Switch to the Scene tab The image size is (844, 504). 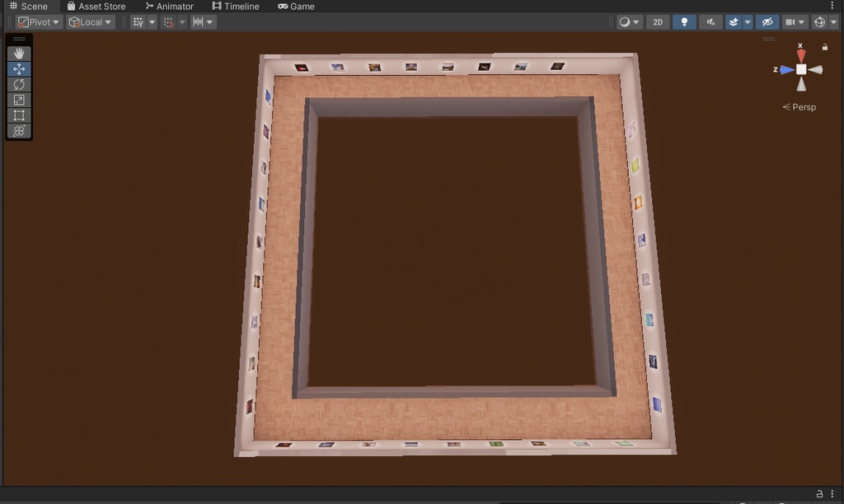(x=29, y=7)
